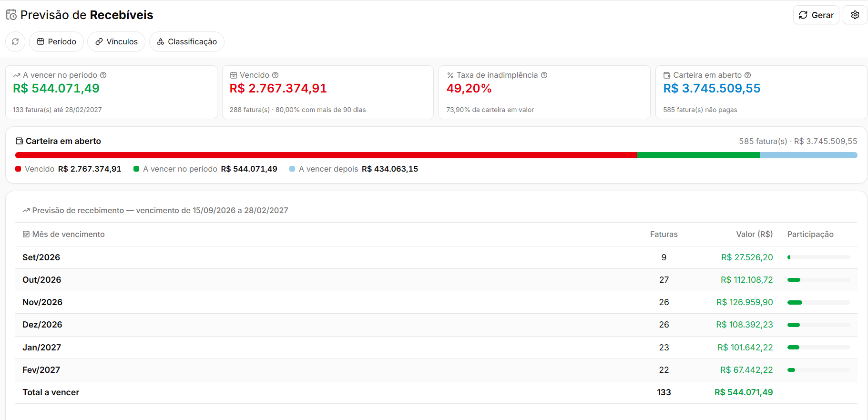The width and height of the screenshot is (868, 420).
Task: Click the Nov/2026 participation bar
Action: click(818, 302)
